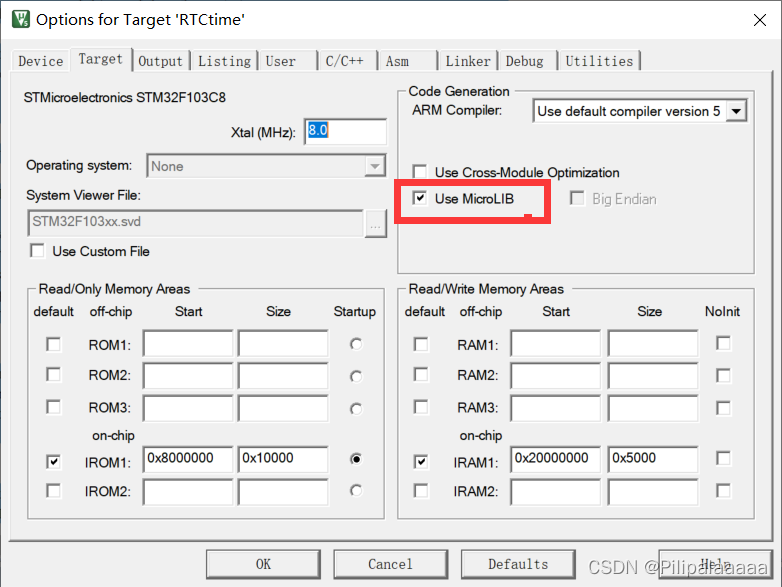Open the Asm tab
The image size is (782, 587).
coord(407,61)
